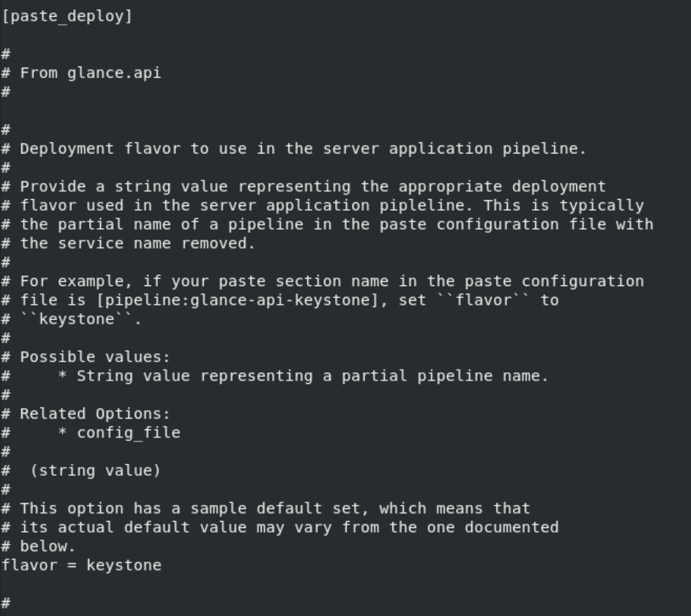Click the word 'keystone' in flavor setting
The image size is (691, 616).
coord(124,564)
